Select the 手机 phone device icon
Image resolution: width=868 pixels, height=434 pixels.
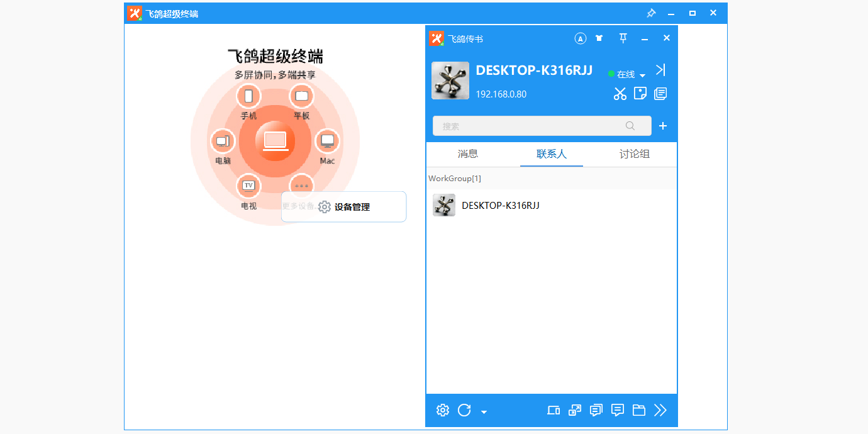click(x=248, y=96)
